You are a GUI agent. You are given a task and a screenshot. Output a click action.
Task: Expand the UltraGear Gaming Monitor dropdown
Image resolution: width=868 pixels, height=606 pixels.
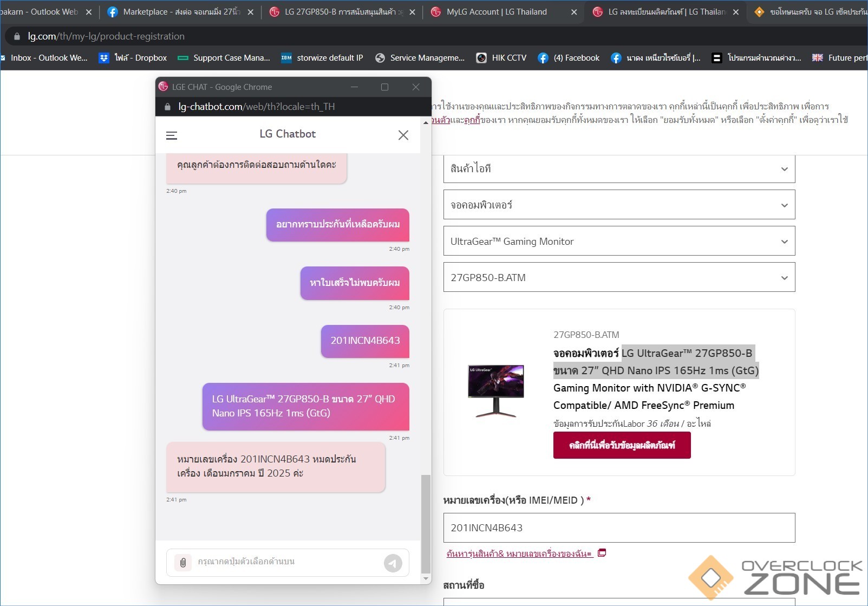[619, 241]
